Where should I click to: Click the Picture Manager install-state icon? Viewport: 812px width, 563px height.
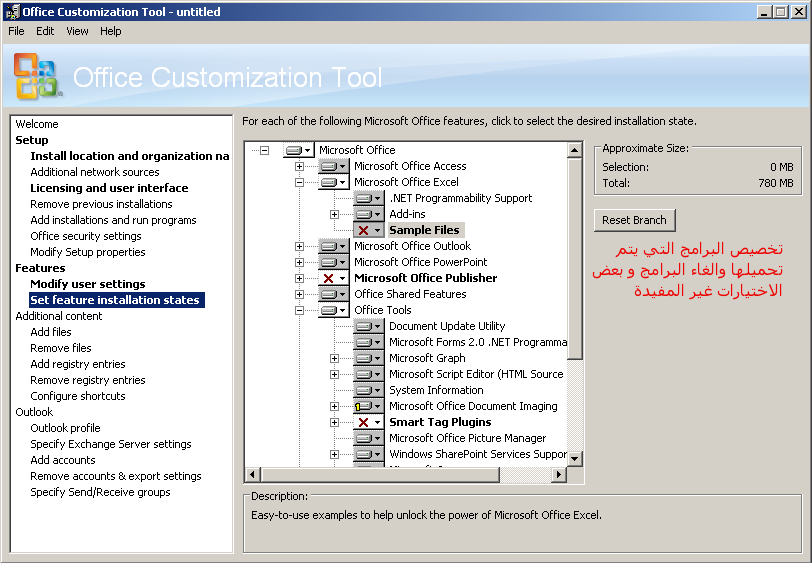[x=369, y=439]
